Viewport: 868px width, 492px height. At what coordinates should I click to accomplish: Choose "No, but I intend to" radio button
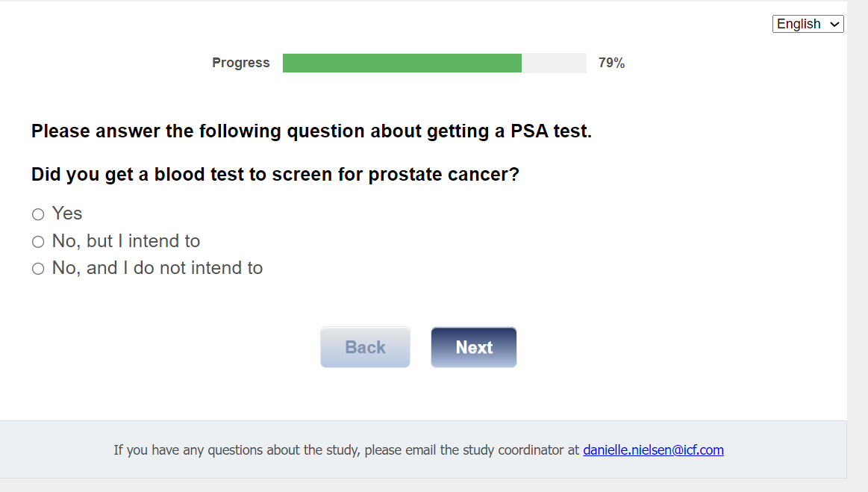click(x=38, y=242)
